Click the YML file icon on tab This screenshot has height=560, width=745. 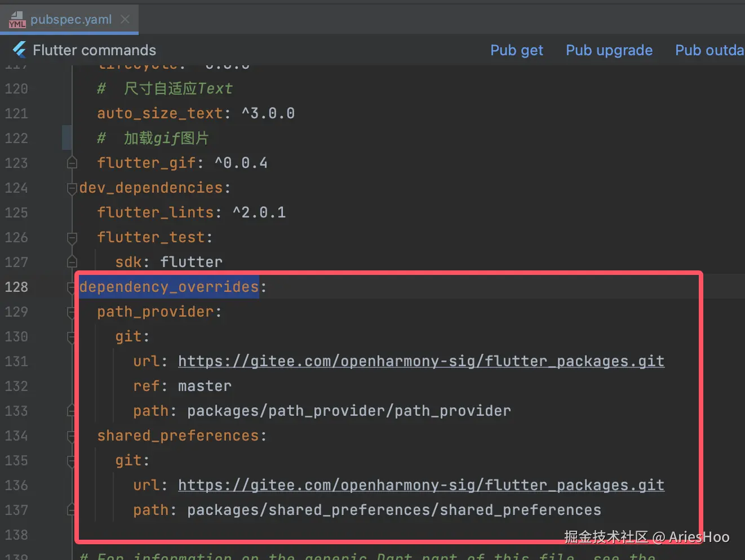pos(17,20)
